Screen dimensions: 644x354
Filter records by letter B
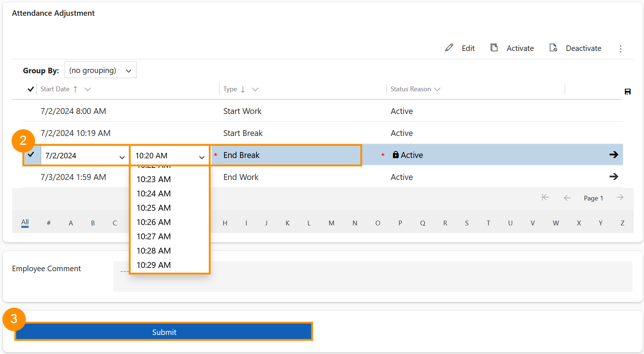click(x=93, y=223)
